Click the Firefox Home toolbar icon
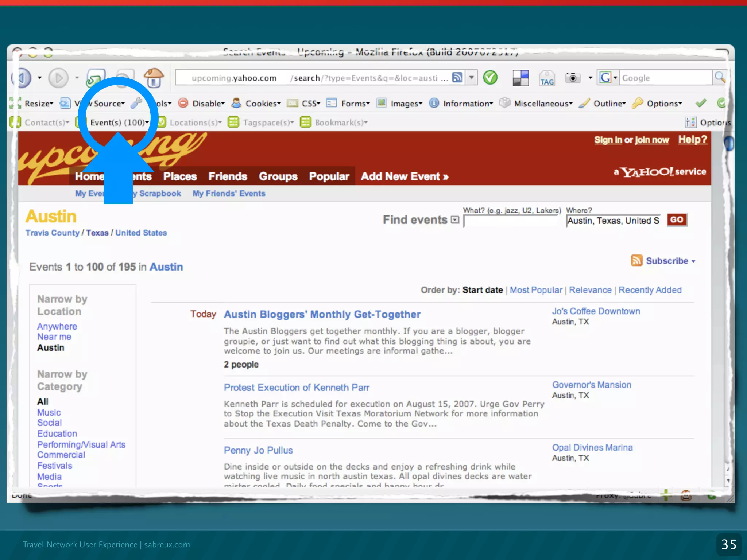Image resolution: width=747 pixels, height=560 pixels. tap(154, 78)
